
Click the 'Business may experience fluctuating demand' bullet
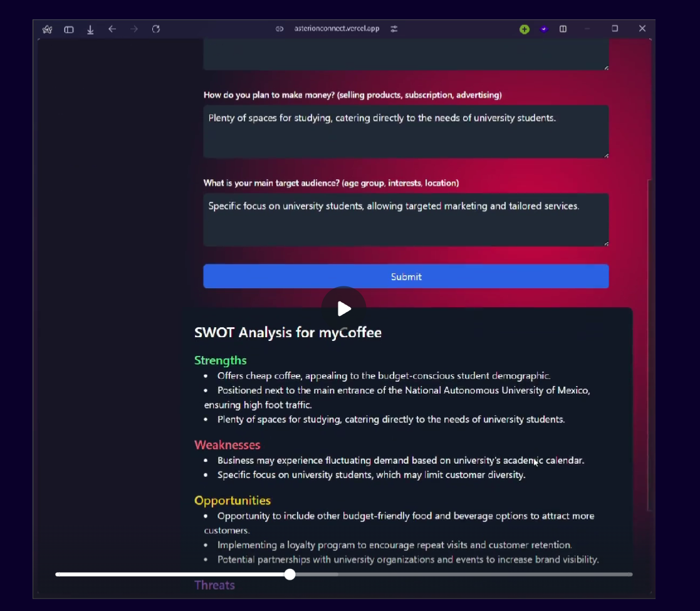(401, 460)
